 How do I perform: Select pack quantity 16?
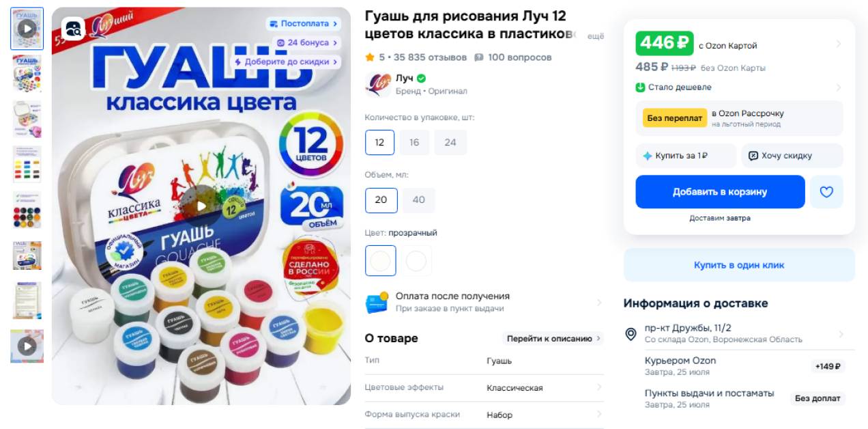click(414, 143)
